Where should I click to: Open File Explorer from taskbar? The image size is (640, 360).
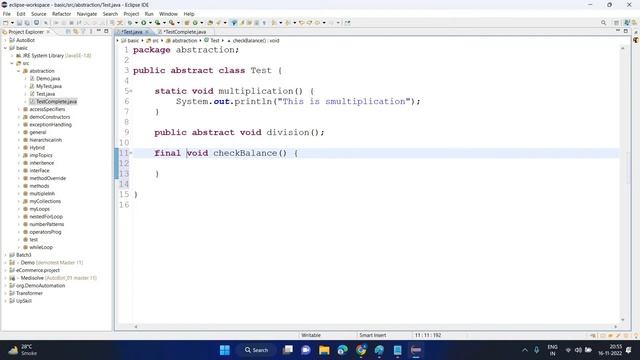point(324,350)
